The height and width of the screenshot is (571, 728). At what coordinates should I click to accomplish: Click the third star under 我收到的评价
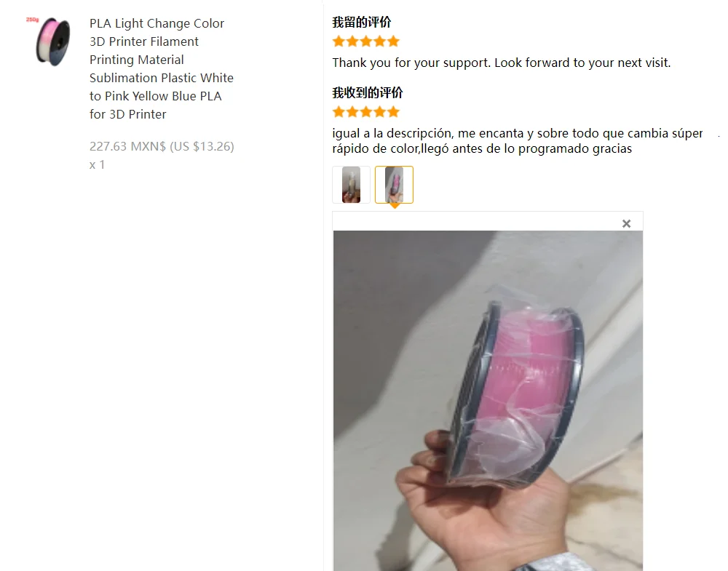pyautogui.click(x=366, y=112)
